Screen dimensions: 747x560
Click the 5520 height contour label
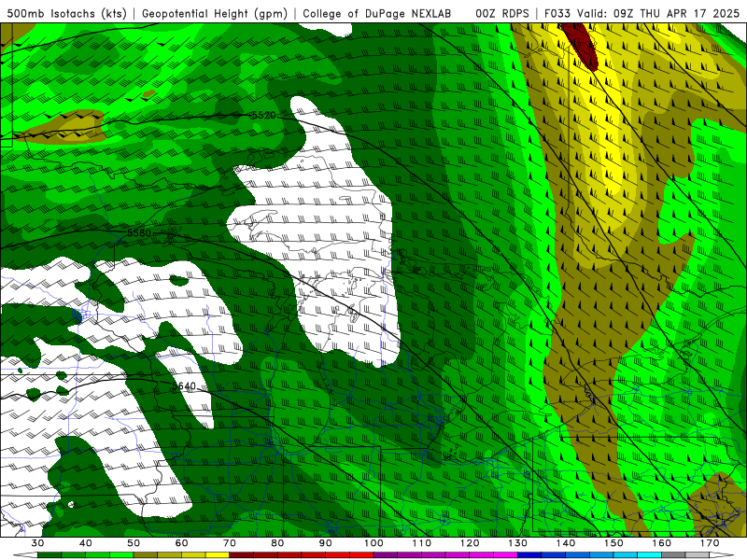263,115
